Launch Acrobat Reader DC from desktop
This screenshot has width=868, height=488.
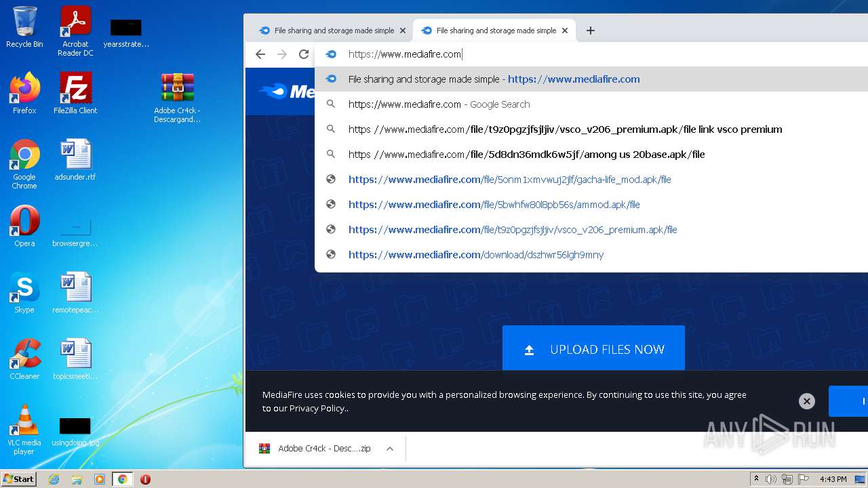click(x=75, y=31)
